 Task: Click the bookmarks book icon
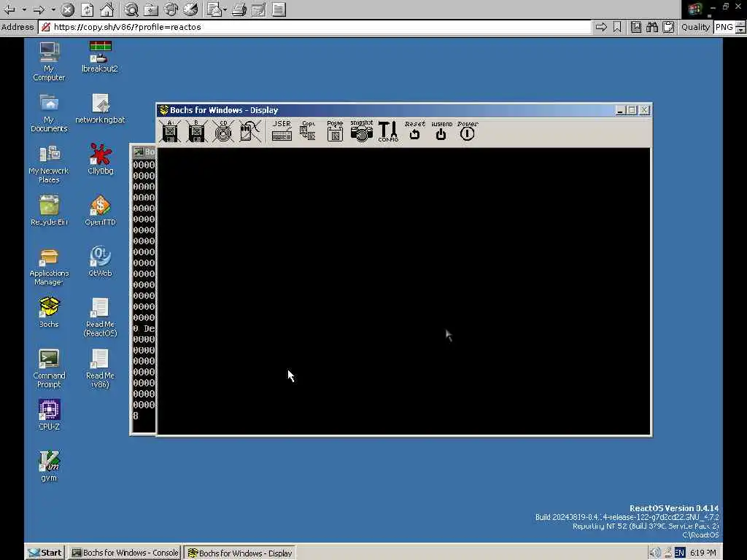[636, 27]
